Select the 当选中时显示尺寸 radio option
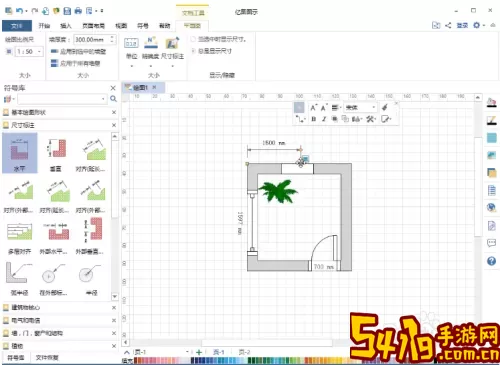 tap(193, 39)
